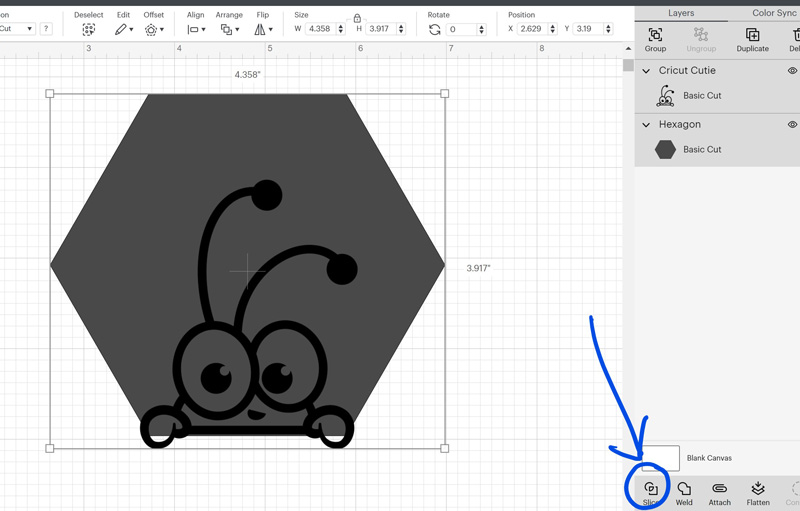Open the Edit pencil tool

tap(120, 30)
